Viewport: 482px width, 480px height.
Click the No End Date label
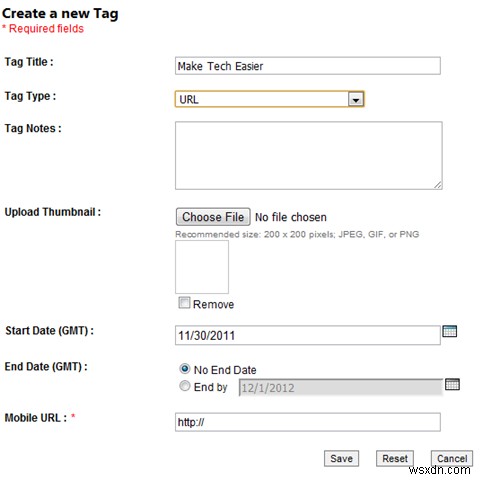coord(225,370)
